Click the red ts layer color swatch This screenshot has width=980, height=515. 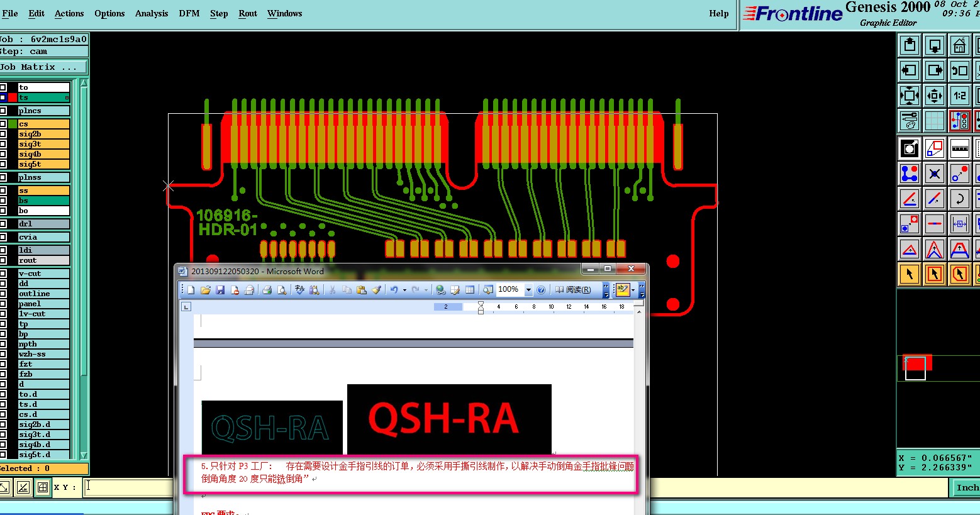point(13,97)
